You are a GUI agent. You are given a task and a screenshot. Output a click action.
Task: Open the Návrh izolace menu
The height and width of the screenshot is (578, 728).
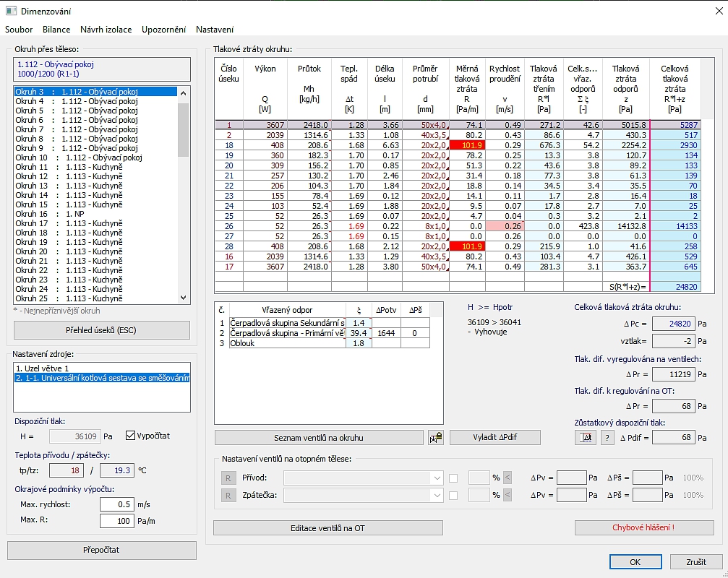point(106,29)
